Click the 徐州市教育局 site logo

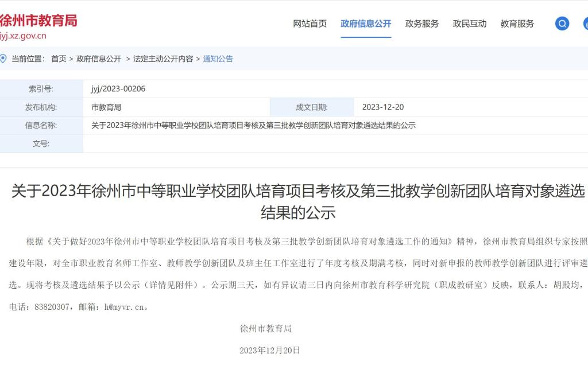(38, 21)
